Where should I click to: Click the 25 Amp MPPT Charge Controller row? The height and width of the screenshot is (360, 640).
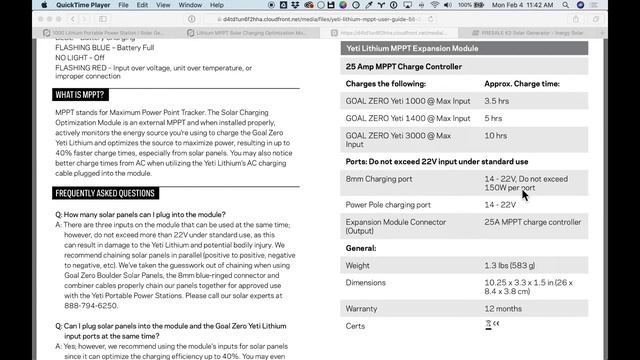coord(464,67)
